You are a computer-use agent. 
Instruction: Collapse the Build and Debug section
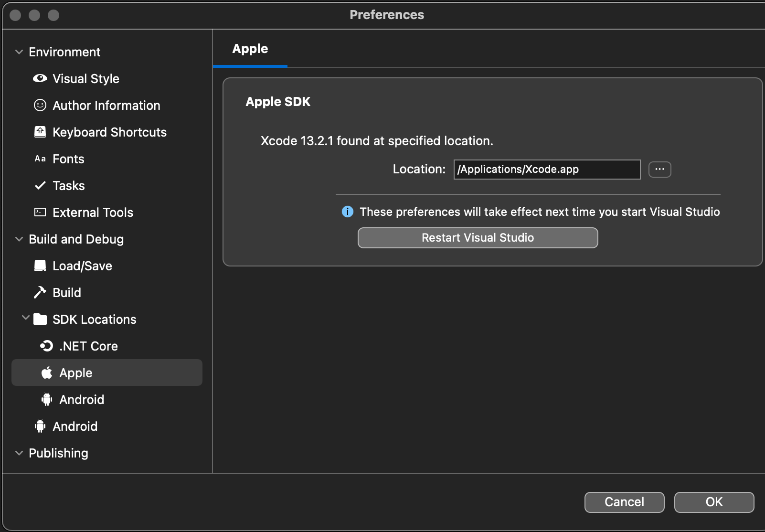pos(19,239)
